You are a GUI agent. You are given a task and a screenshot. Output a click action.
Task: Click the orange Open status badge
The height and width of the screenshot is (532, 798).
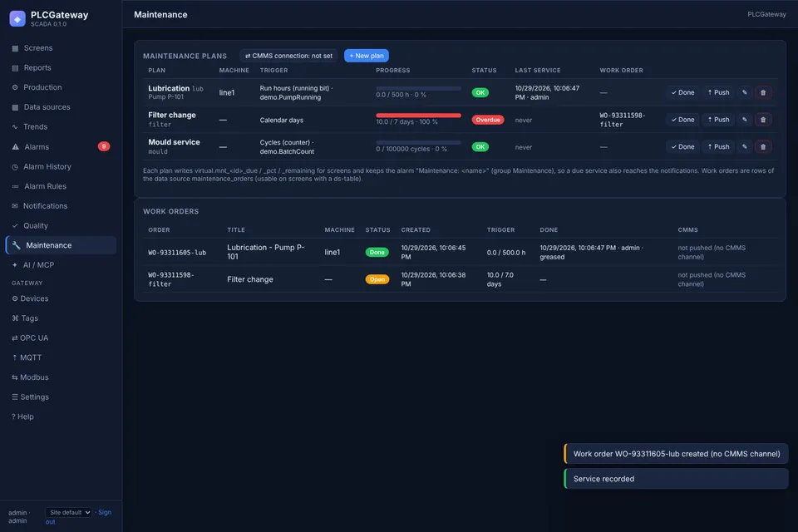[x=377, y=279]
